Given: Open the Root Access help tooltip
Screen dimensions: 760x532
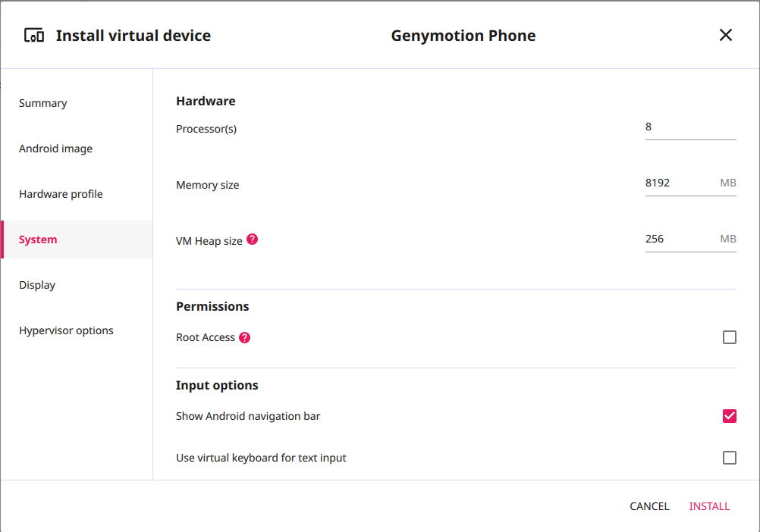Looking at the screenshot, I should coord(244,336).
